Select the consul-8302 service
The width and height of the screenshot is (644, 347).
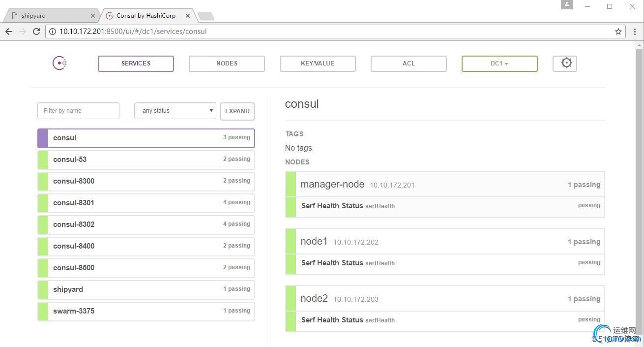[146, 224]
